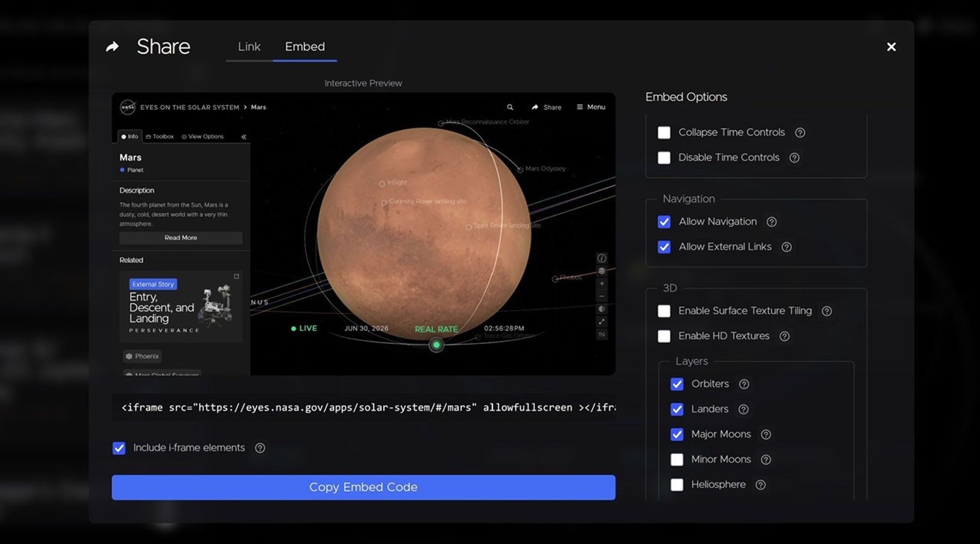Switch to the Link tab
Viewport: 980px width, 544px height.
click(x=249, y=47)
